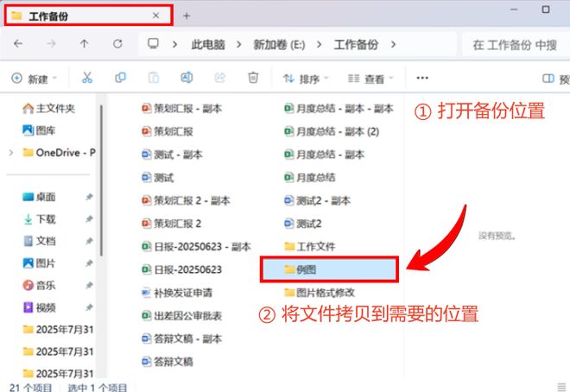Open 文档 in the sidebar
The width and height of the screenshot is (570, 392).
point(39,241)
